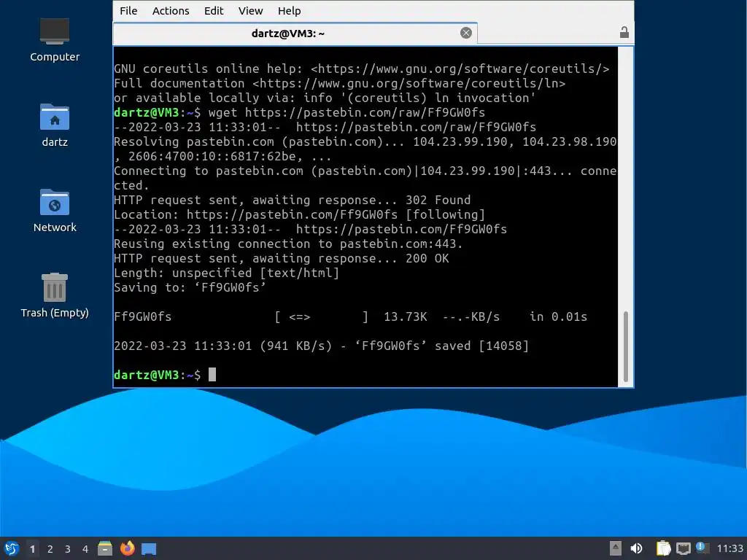Open the network connection tray icon
The image size is (747, 560).
(x=683, y=548)
